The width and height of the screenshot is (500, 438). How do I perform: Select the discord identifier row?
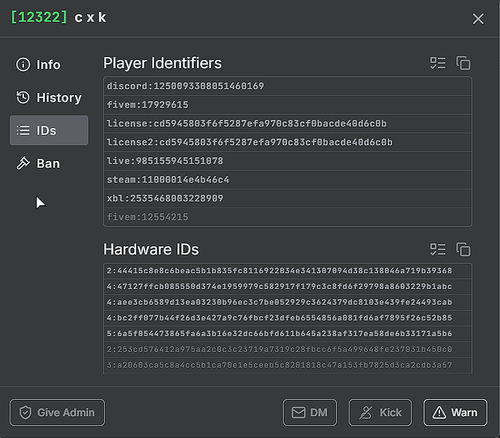click(x=287, y=86)
